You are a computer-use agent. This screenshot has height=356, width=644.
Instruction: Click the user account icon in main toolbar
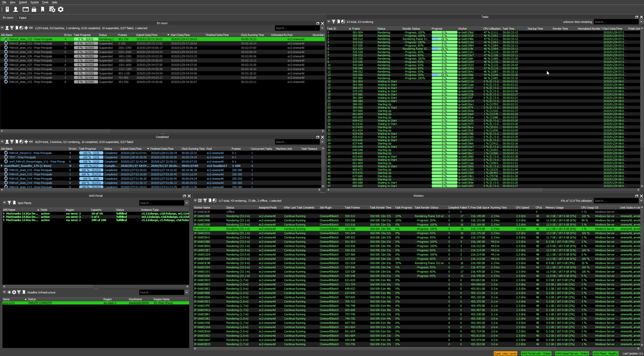(x=16, y=9)
